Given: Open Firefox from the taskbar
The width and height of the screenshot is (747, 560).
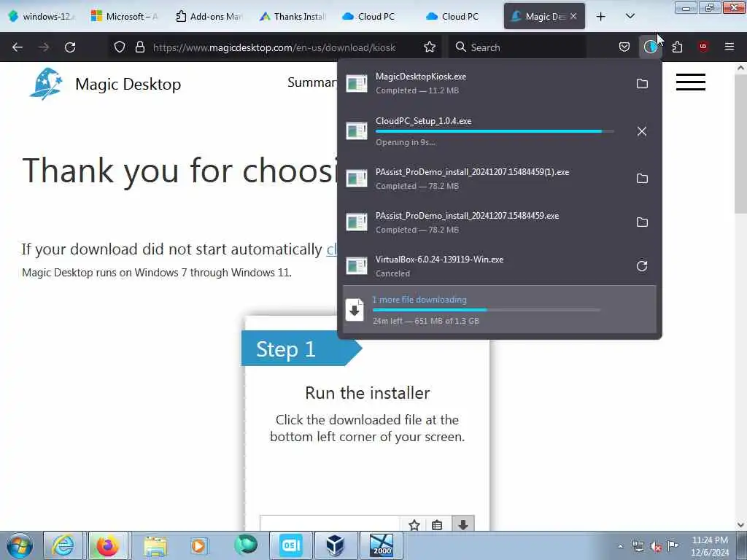Looking at the screenshot, I should 108,545.
